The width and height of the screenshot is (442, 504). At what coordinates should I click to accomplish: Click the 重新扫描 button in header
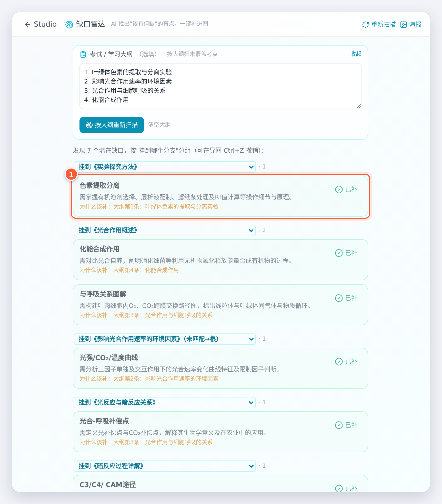point(379,25)
